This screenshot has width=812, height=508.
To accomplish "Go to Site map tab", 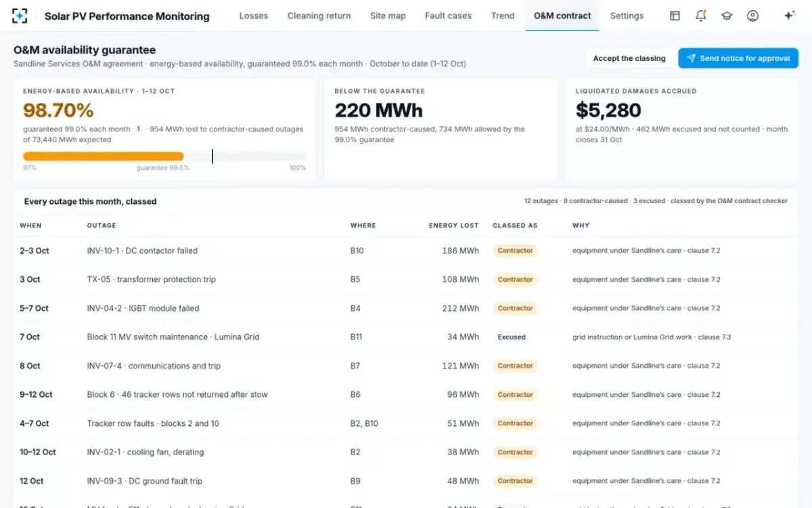I will tap(388, 16).
